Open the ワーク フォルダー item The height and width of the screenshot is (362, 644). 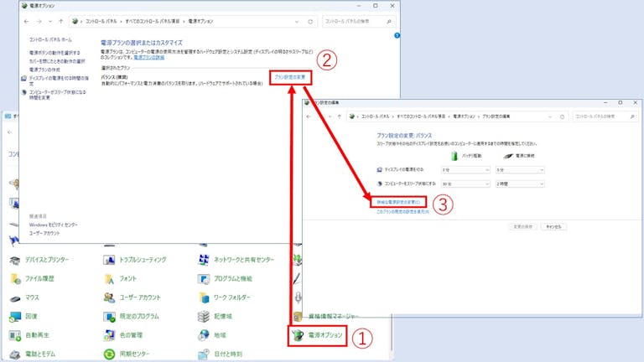point(224,297)
